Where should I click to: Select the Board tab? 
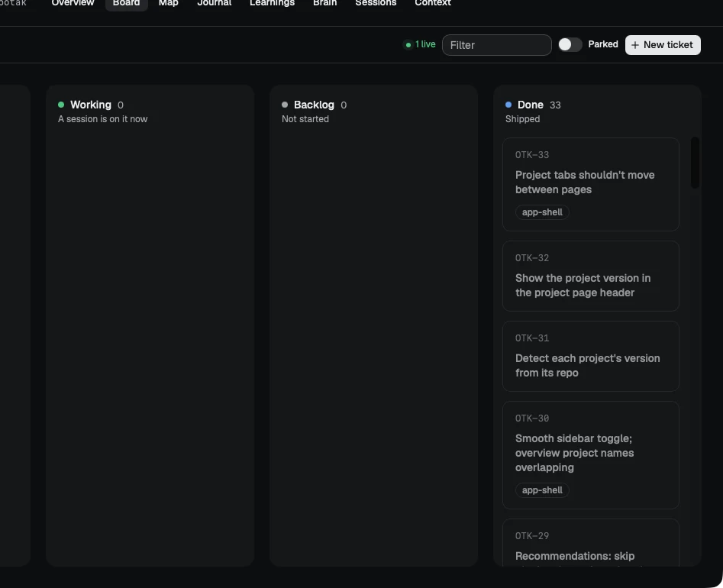[x=126, y=3]
